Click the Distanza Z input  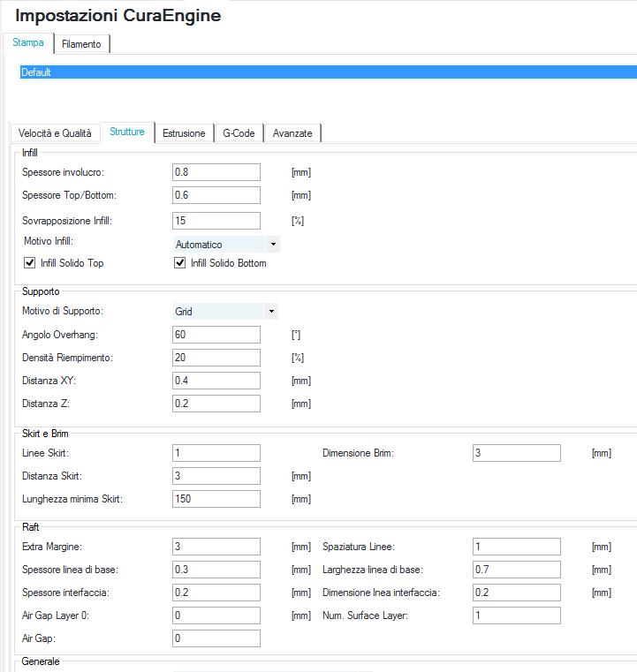click(x=216, y=404)
